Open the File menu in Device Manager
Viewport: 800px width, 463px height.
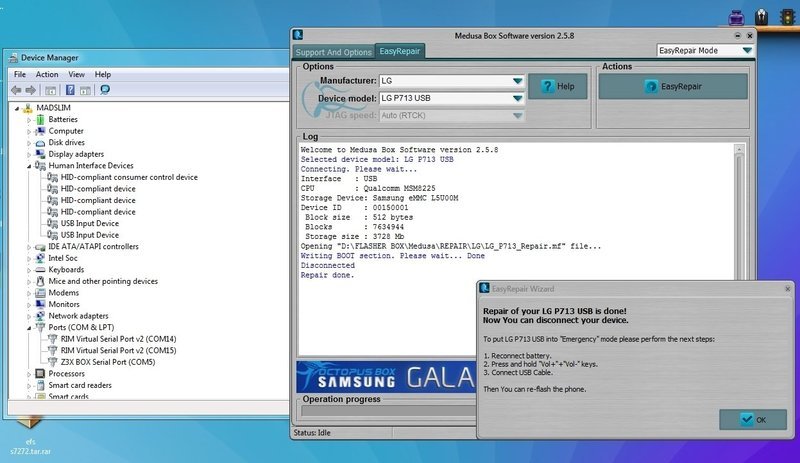(20, 75)
